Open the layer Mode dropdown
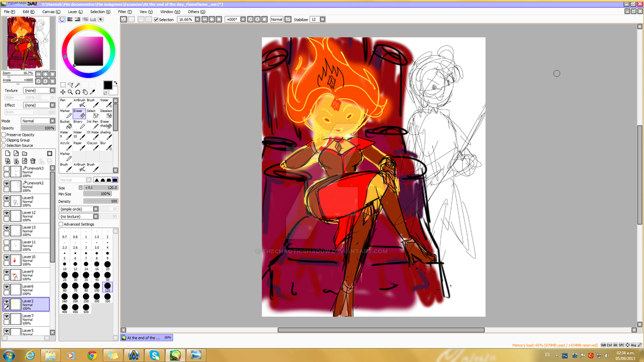 tap(38, 121)
